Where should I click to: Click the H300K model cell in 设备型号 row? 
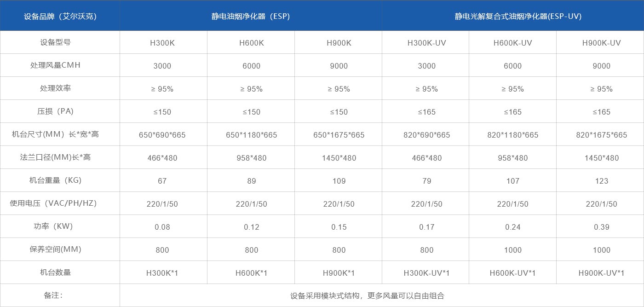tap(162, 43)
